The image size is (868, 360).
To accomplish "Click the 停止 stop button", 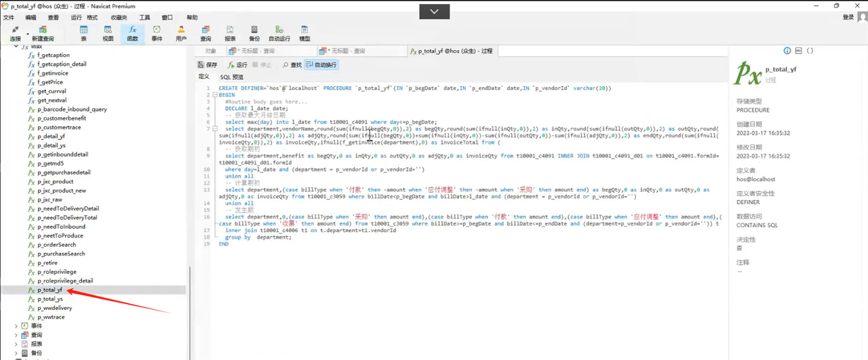I will (x=261, y=64).
